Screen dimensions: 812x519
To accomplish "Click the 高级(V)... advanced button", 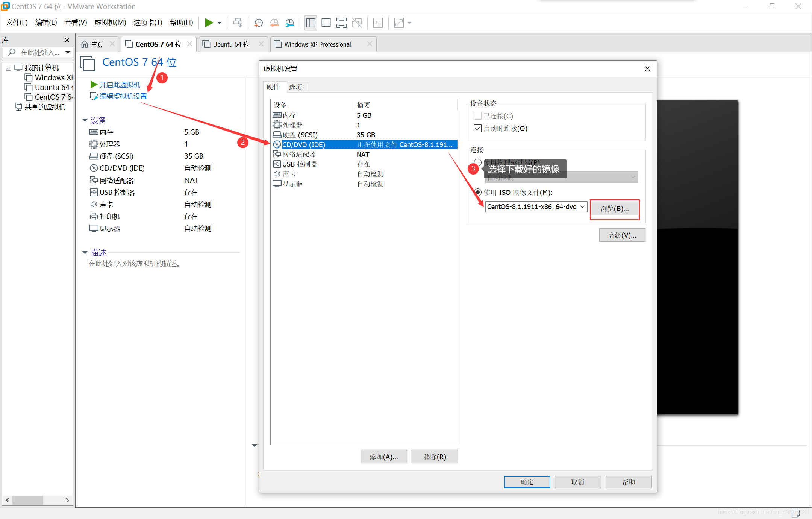I will (622, 235).
